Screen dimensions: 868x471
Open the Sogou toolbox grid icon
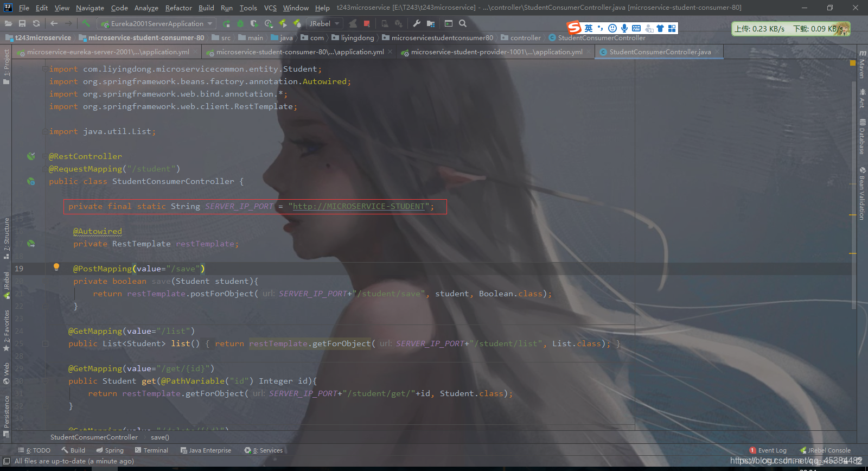672,28
